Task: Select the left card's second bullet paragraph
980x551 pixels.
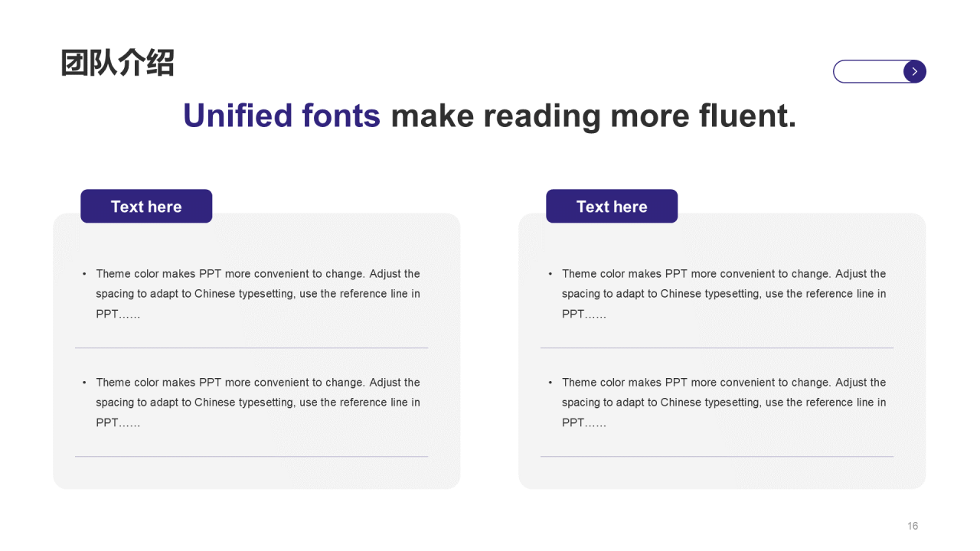Action: click(x=252, y=403)
